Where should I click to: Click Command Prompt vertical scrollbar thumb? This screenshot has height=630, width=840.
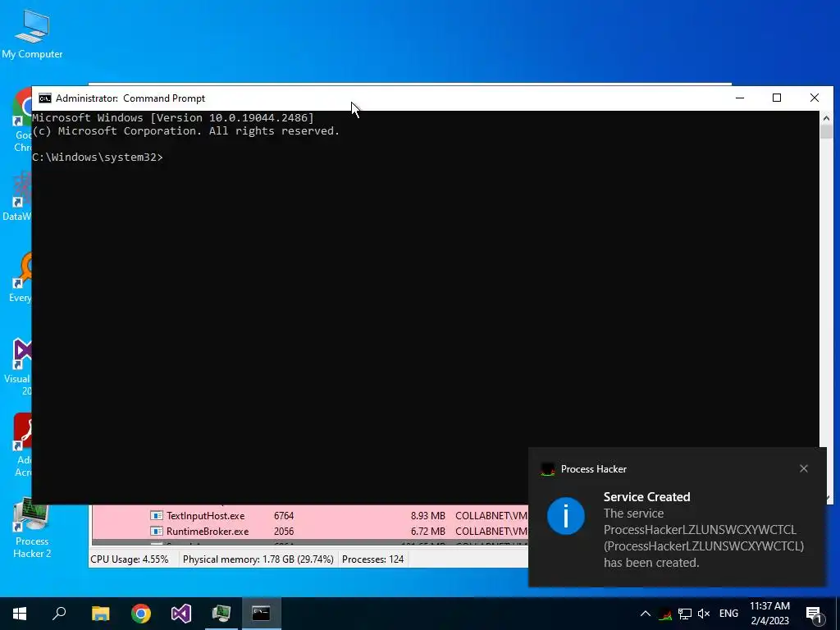point(826,132)
